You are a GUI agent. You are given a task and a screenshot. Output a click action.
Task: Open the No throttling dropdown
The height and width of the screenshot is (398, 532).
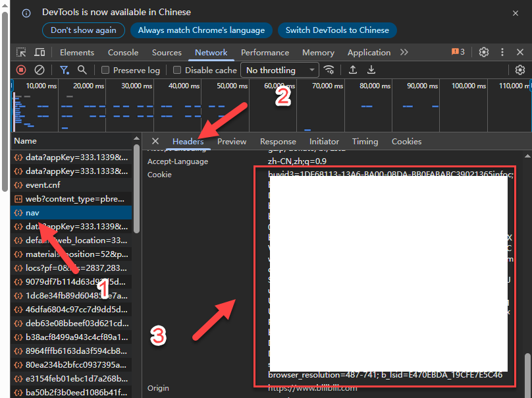pyautogui.click(x=280, y=70)
